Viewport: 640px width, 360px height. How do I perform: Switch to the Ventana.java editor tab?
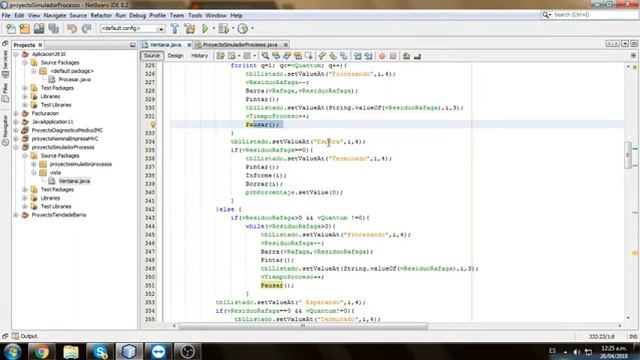pos(165,45)
